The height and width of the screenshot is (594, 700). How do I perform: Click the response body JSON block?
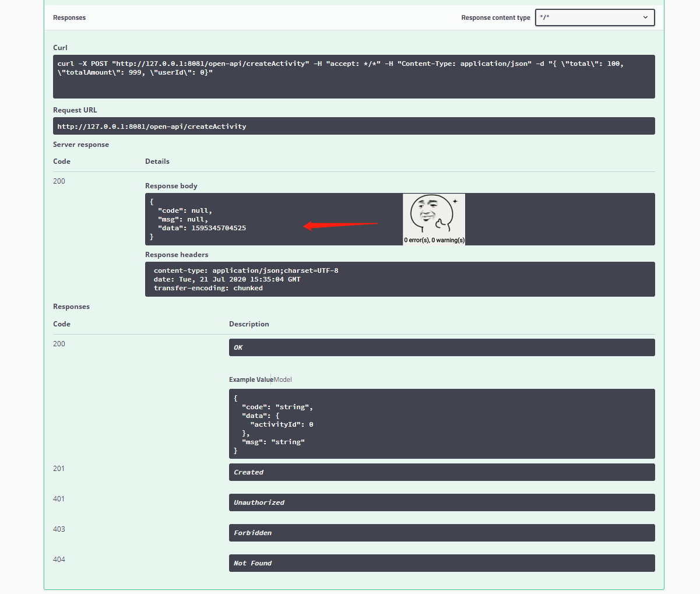tap(400, 219)
